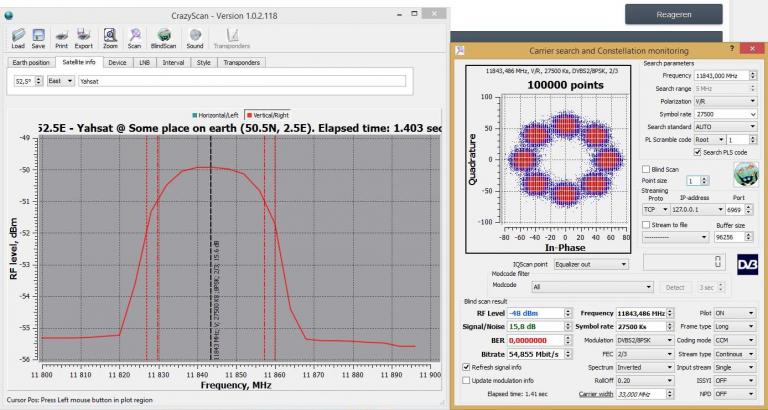The height and width of the screenshot is (410, 768).
Task: Switch to the Transponders tab
Action: (241, 63)
